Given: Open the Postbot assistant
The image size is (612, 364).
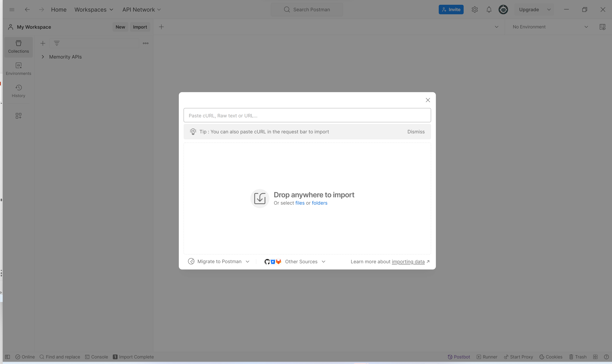Looking at the screenshot, I should click(x=459, y=357).
